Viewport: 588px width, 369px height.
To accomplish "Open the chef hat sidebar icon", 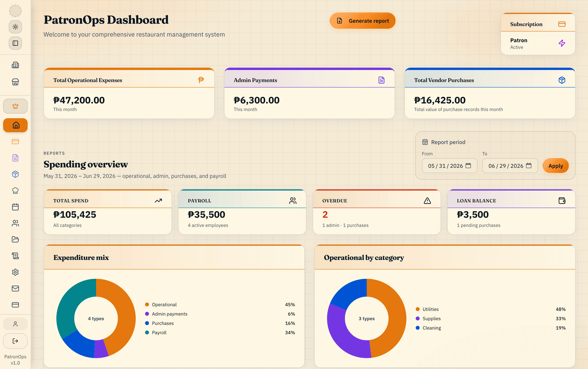I will 15,191.
